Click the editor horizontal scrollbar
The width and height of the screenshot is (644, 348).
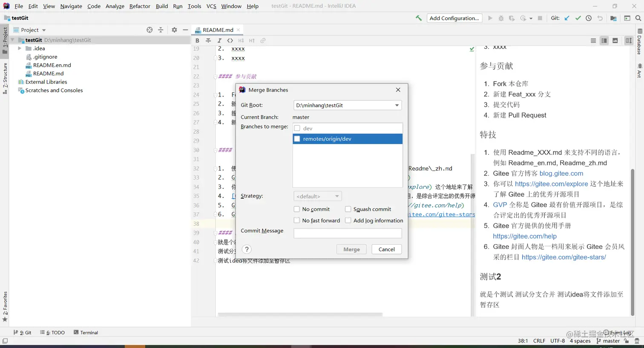pyautogui.click(x=300, y=315)
